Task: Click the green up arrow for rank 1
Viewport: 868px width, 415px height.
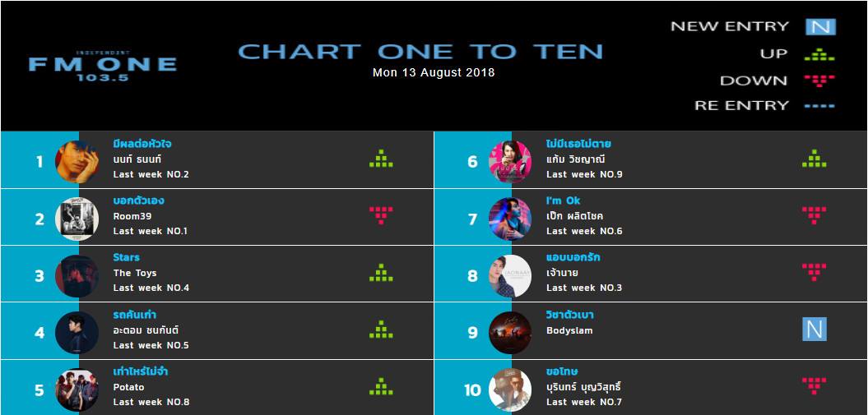Action: point(381,159)
